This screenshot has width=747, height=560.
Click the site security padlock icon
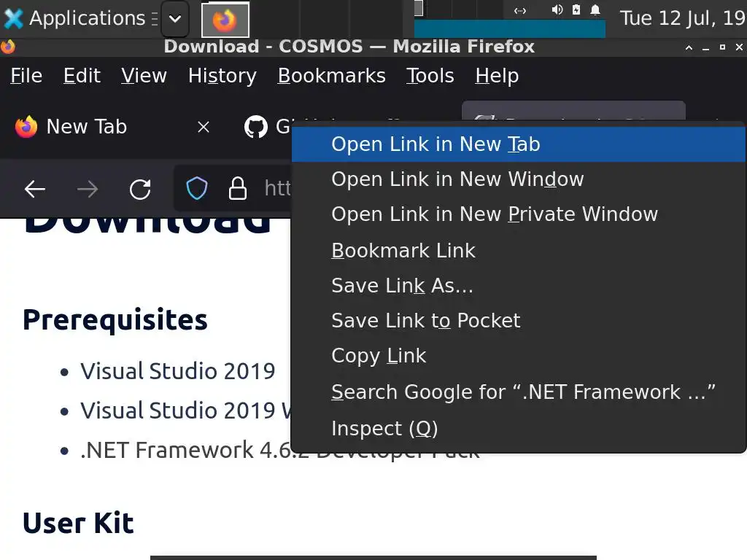238,190
